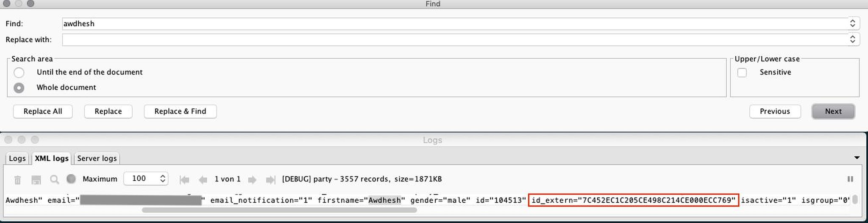Go to previous log page arrow
Screen dimensions: 868x223
coord(203,180)
